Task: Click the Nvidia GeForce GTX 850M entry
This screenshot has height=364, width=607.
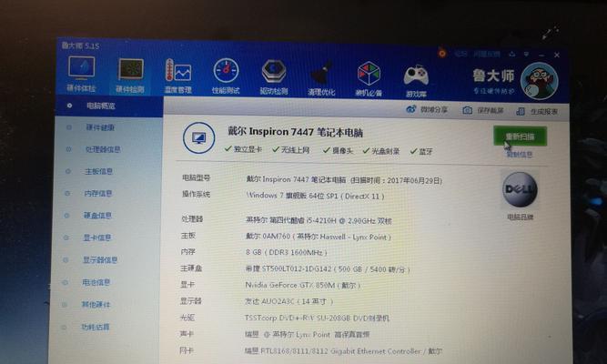Action: click(x=303, y=285)
